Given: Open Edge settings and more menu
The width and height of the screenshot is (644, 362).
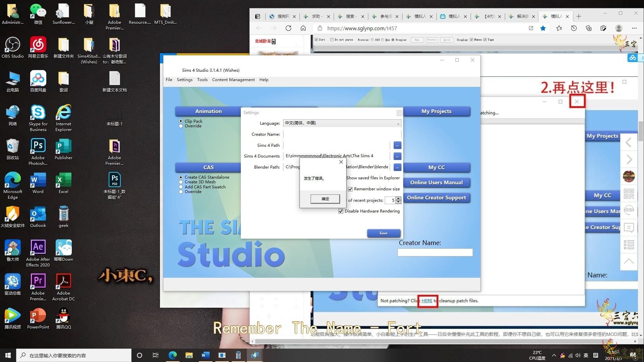Looking at the screenshot, I should (634, 28).
